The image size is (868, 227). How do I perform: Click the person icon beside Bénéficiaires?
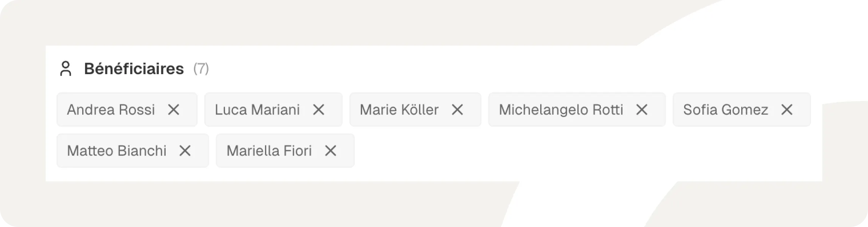pyautogui.click(x=66, y=69)
